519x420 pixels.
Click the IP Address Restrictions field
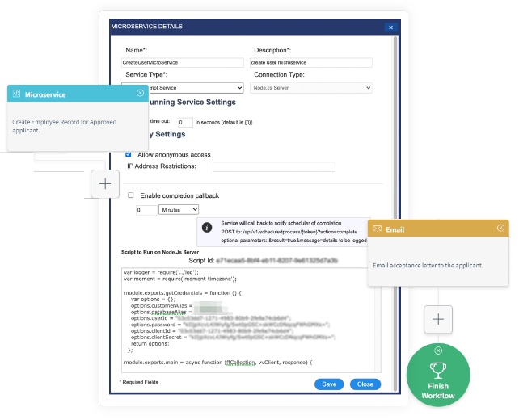tap(274, 166)
